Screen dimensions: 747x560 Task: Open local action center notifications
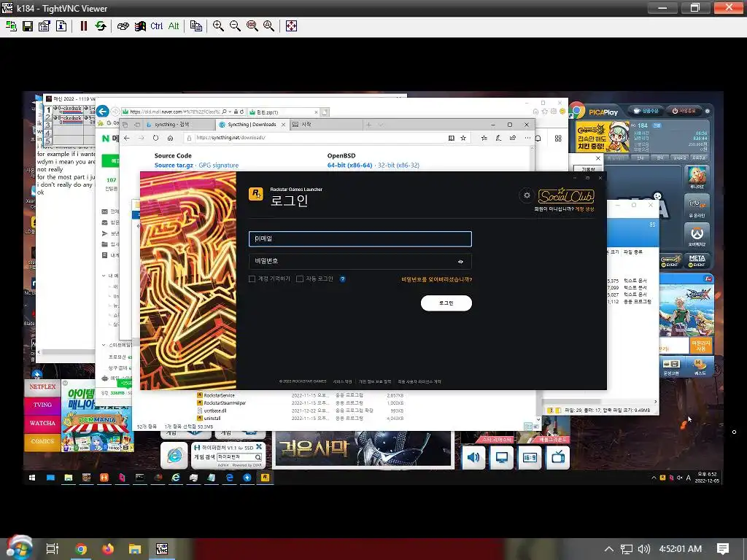pos(723,549)
